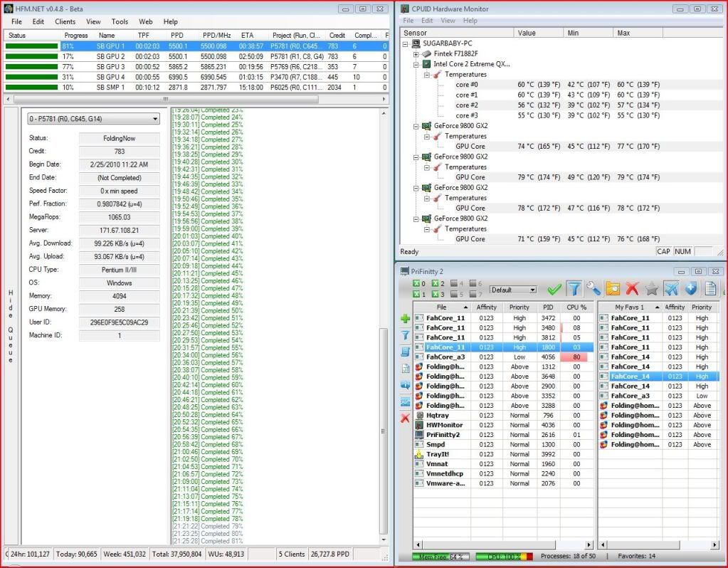The image size is (728, 568).
Task: Click the green checkmark apply icon in PriFinitty
Action: tap(554, 290)
